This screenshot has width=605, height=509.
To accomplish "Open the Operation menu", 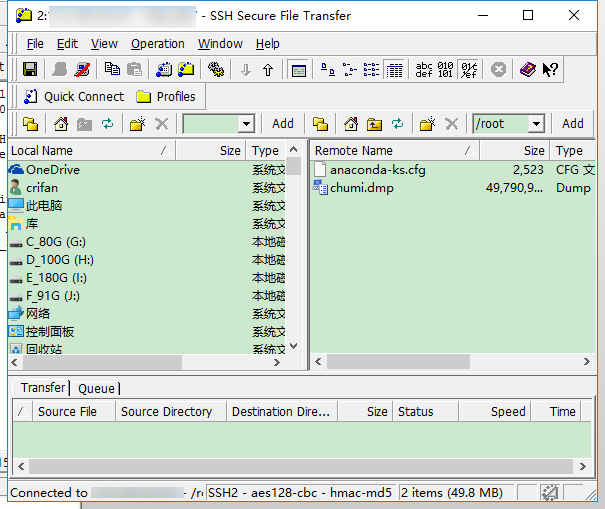I will click(x=157, y=44).
